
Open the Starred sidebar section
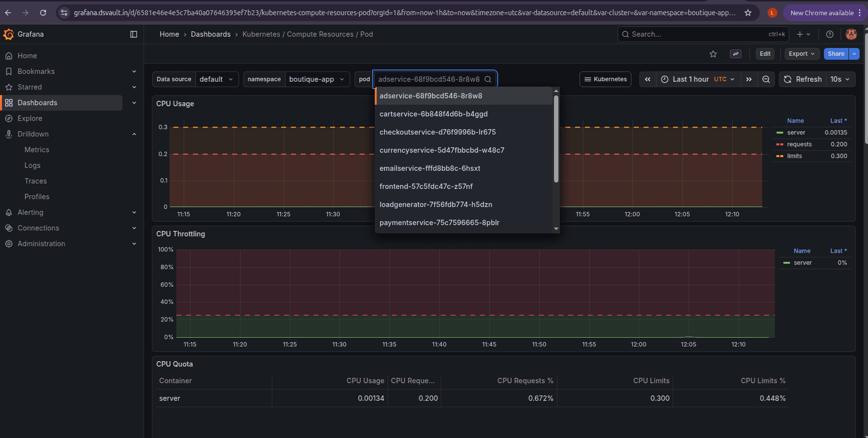(30, 87)
